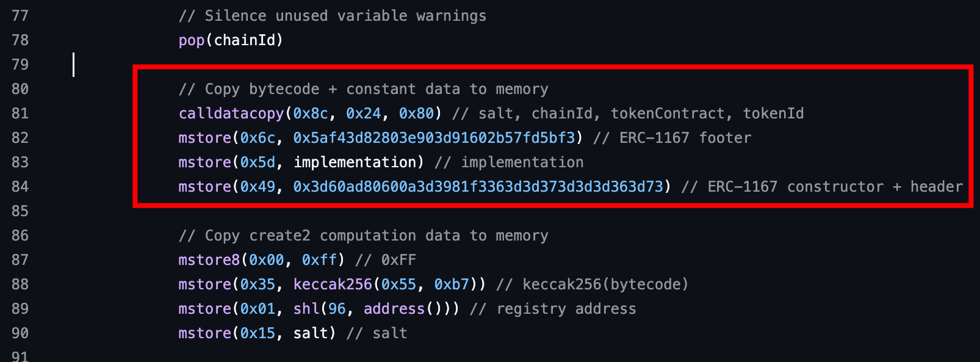Click the ERC-1167 footer hex constant
The height and width of the screenshot is (362, 980).
(x=434, y=138)
